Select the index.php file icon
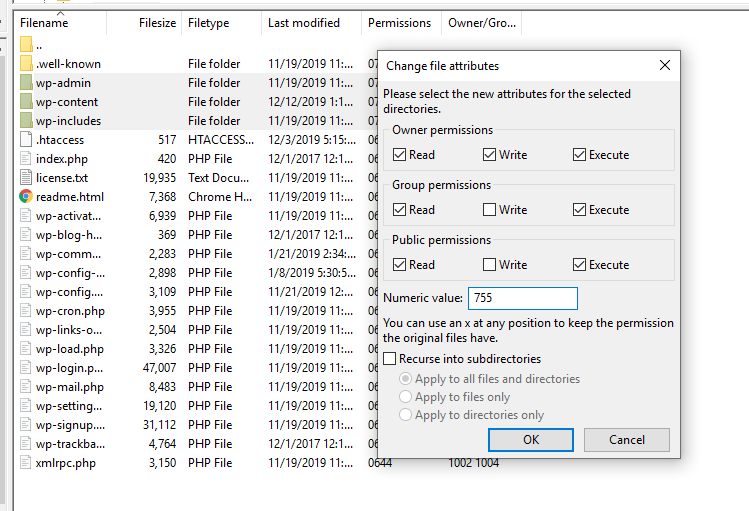The width and height of the screenshot is (749, 511). click(x=26, y=159)
